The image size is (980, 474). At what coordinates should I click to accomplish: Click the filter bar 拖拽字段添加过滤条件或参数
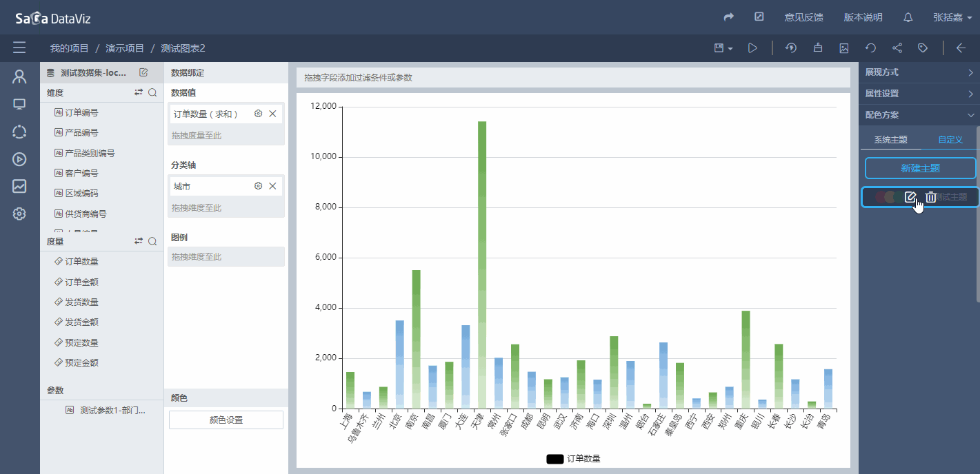(572, 78)
